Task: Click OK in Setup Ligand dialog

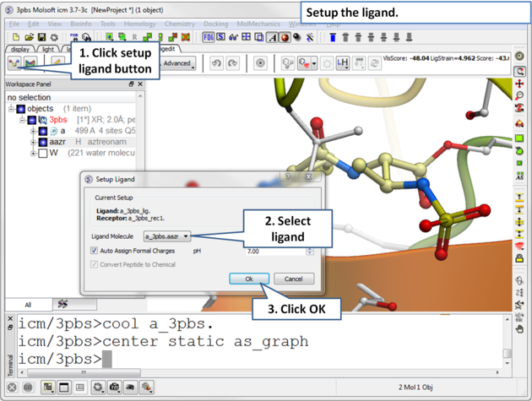Action: coord(249,279)
